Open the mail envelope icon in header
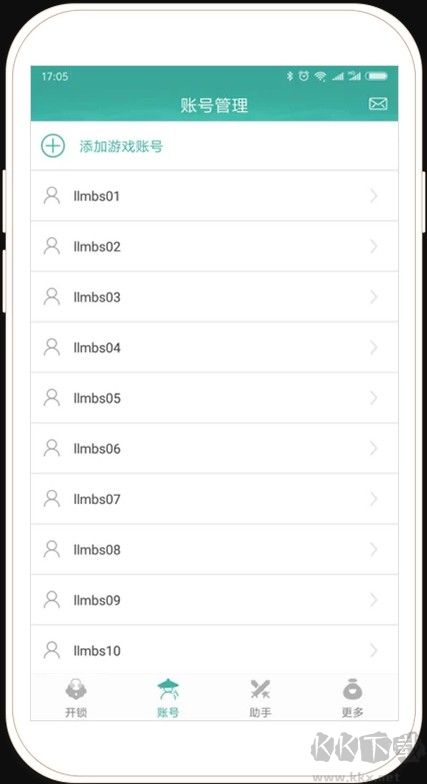Screen dimensions: 427x784 tap(378, 104)
